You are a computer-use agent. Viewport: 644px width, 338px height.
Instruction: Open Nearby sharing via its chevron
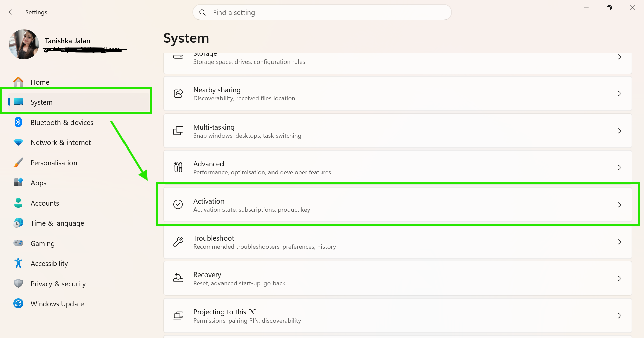620,94
